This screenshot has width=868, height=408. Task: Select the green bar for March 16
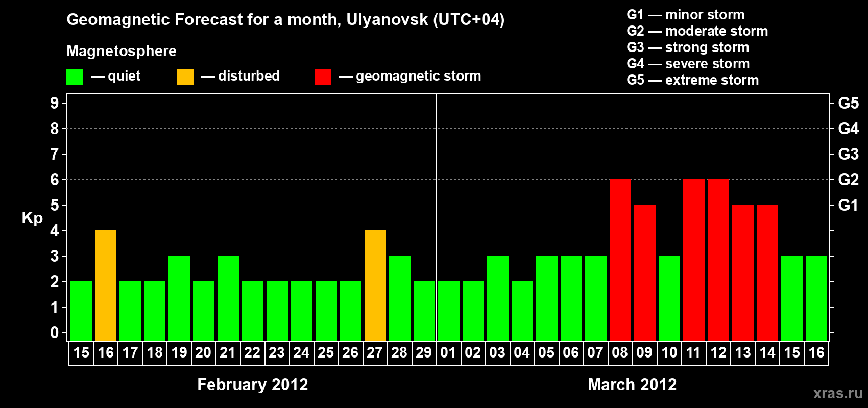(816, 298)
